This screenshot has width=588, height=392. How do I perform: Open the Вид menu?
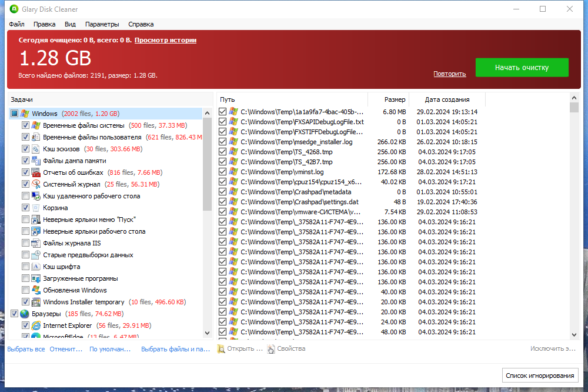[x=70, y=24]
